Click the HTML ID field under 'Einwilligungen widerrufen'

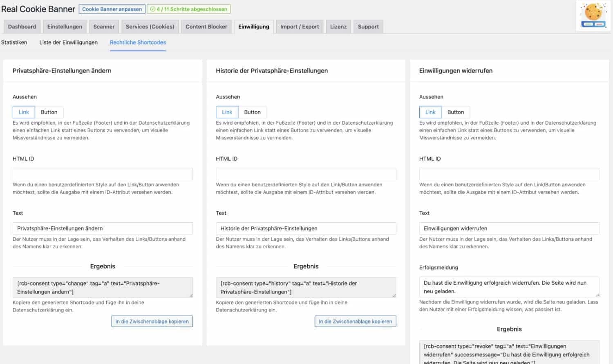click(509, 174)
